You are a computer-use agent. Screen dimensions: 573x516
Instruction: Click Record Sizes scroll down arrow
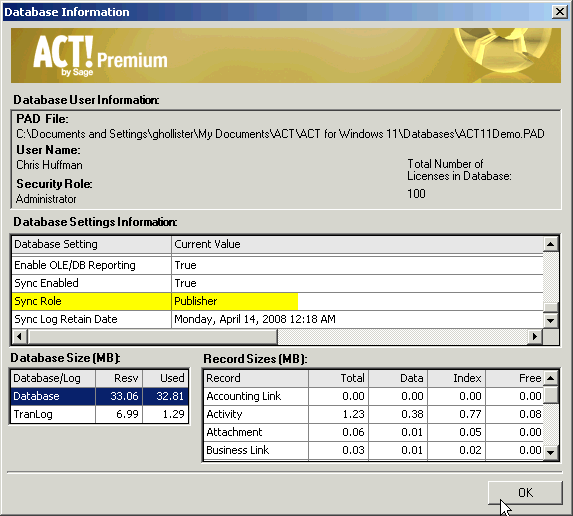click(x=551, y=452)
